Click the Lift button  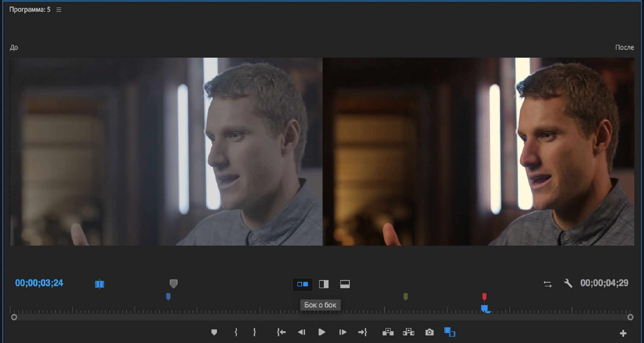point(388,332)
